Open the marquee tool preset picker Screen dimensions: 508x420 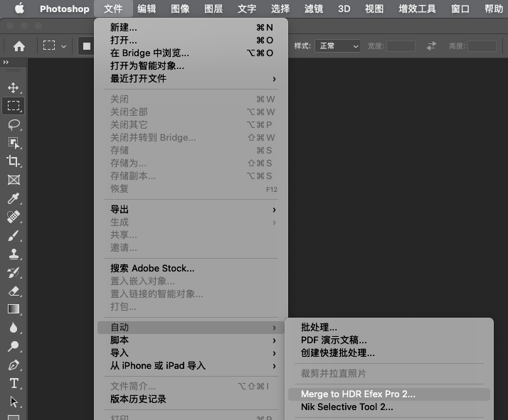[x=55, y=46]
